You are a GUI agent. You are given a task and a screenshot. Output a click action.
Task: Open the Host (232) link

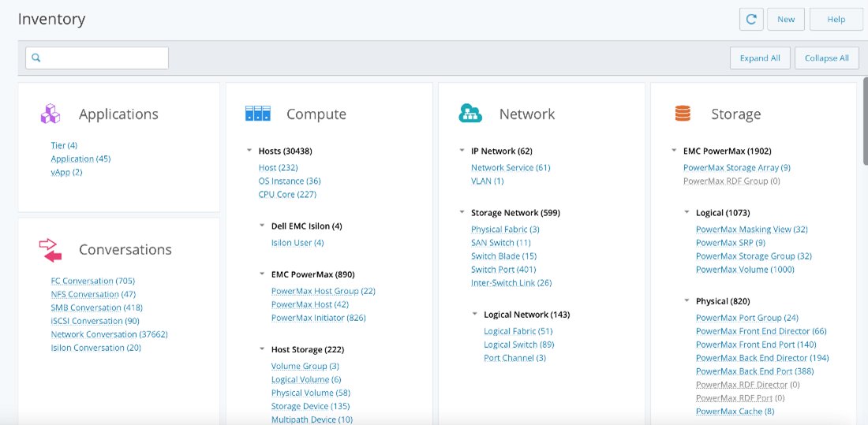click(x=279, y=167)
